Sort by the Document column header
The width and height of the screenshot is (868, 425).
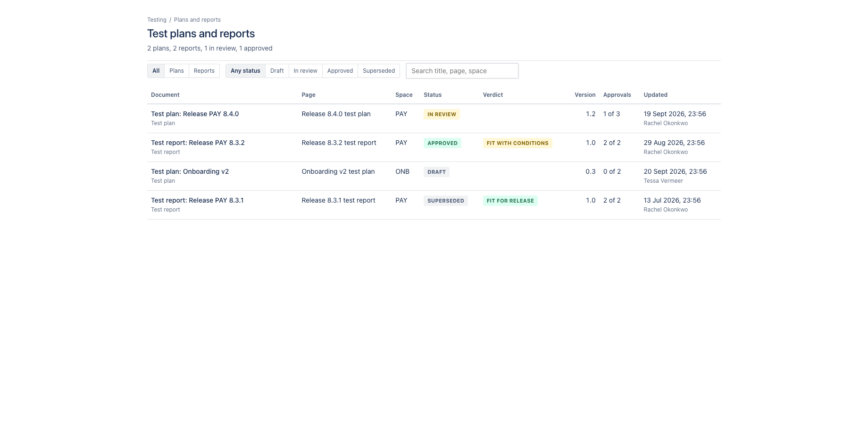point(165,95)
